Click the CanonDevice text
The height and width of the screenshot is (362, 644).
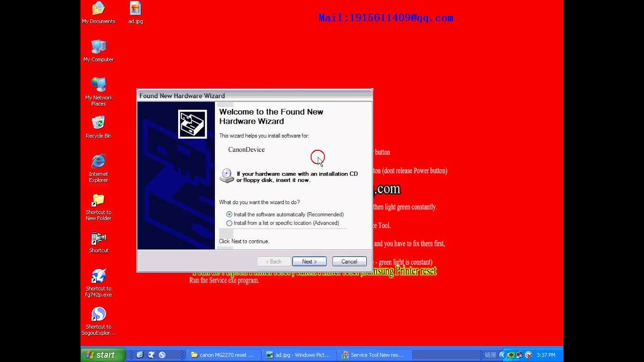click(247, 149)
